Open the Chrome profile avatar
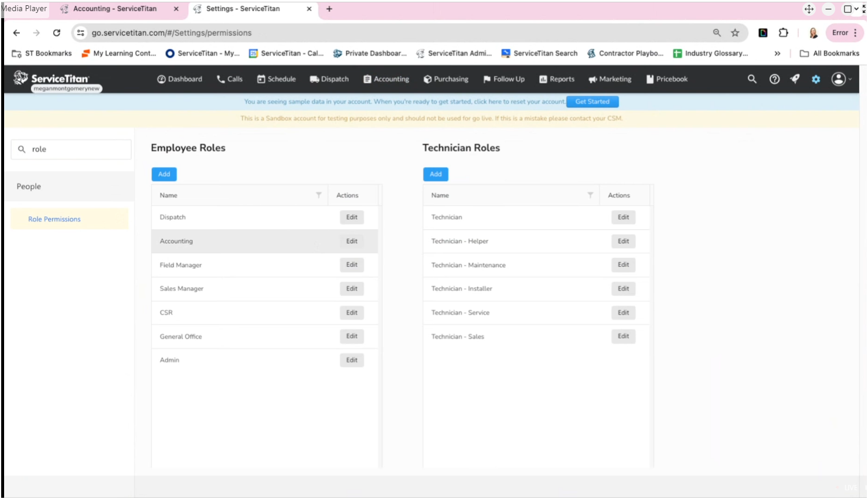The image size is (868, 499). point(813,33)
